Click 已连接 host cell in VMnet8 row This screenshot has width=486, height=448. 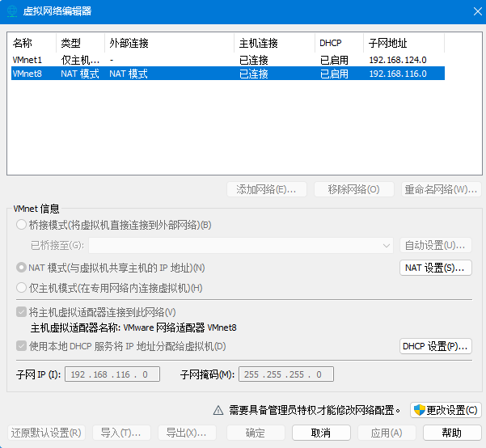254,74
